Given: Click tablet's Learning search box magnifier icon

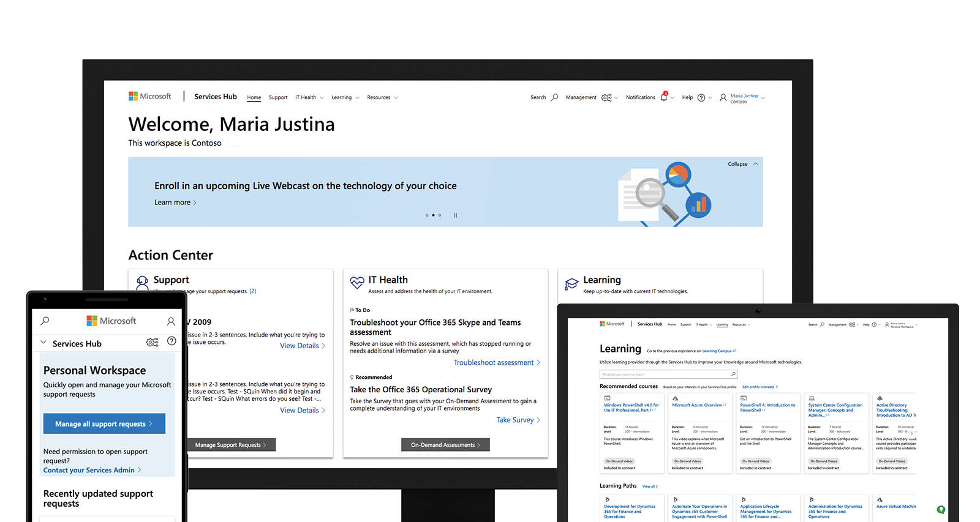Looking at the screenshot, I should coord(733,374).
